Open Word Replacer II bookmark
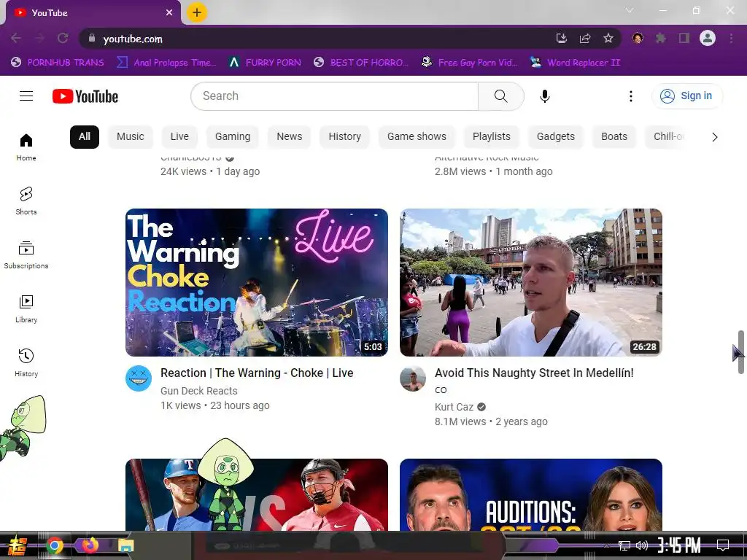 575,63
